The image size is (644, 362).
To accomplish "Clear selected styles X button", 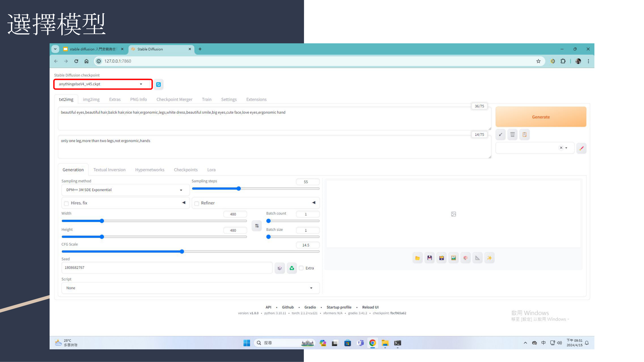I will [x=561, y=148].
